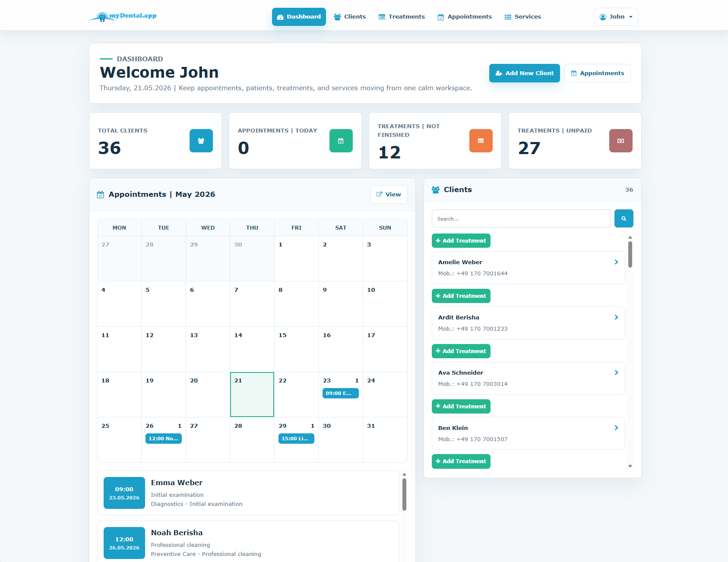Open Ava Schneider chevron arrow
This screenshot has height=562, width=728.
(x=616, y=373)
